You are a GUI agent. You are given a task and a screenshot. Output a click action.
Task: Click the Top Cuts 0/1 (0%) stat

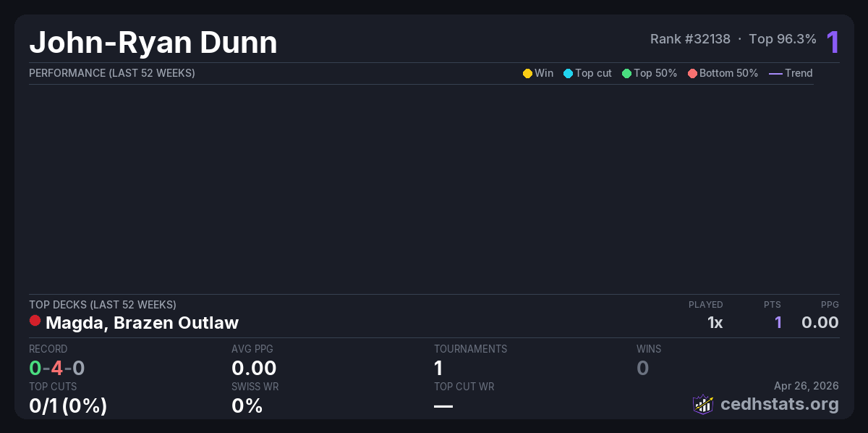tap(68, 405)
